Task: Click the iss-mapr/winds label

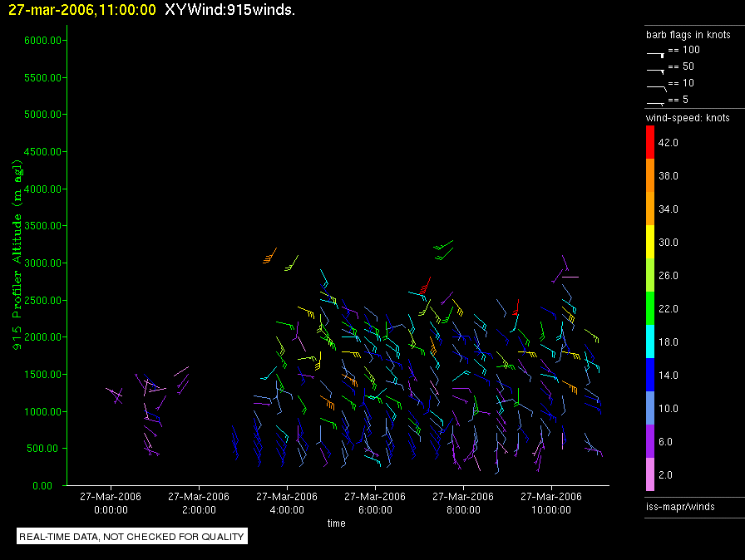Action: [x=680, y=507]
